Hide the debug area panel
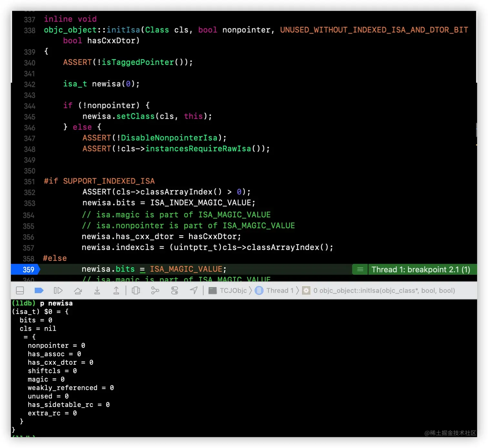Viewport: 488px width, 448px height. click(20, 291)
